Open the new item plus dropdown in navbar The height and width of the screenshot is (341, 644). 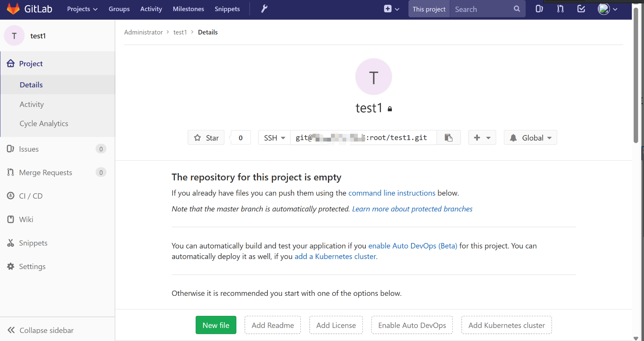pos(391,9)
